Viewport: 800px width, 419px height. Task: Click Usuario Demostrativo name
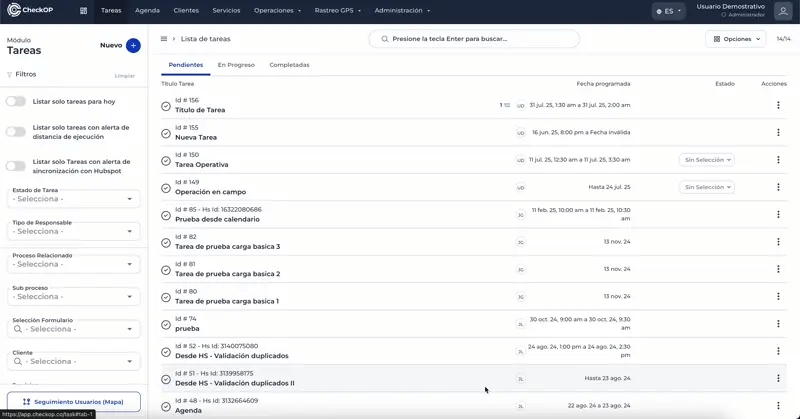click(731, 7)
